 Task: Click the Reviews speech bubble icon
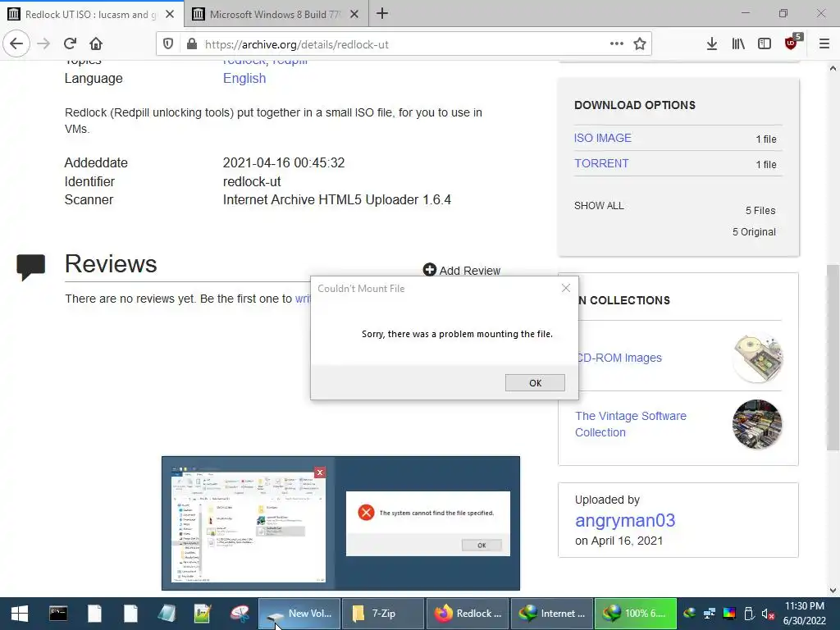pos(30,267)
